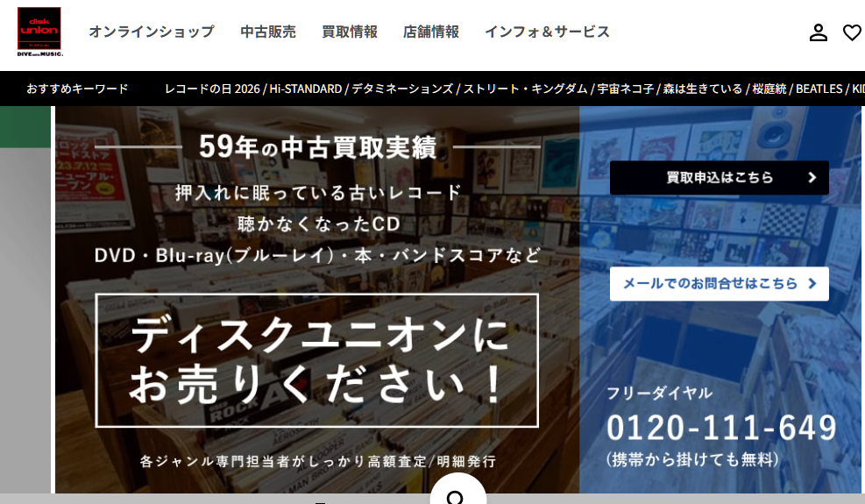
Task: Select keyword 宇宙ネコ子
Action: [x=626, y=89]
